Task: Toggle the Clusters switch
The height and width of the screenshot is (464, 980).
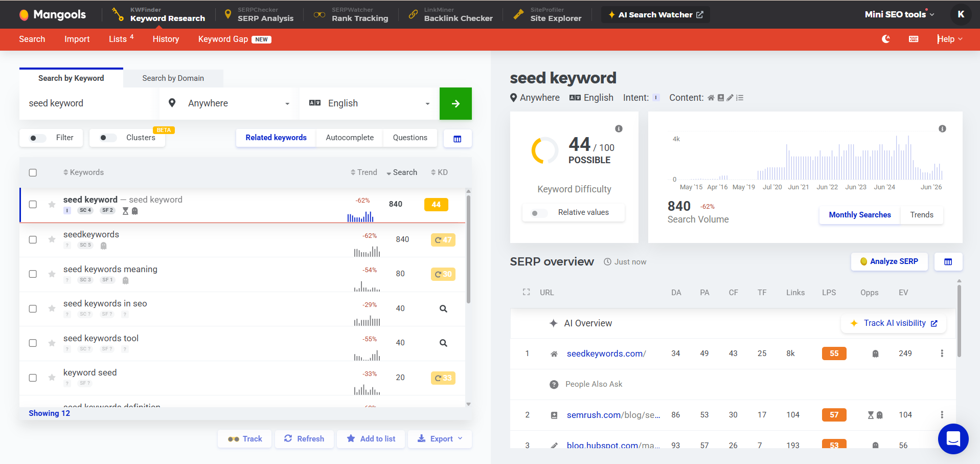Action: tap(108, 138)
